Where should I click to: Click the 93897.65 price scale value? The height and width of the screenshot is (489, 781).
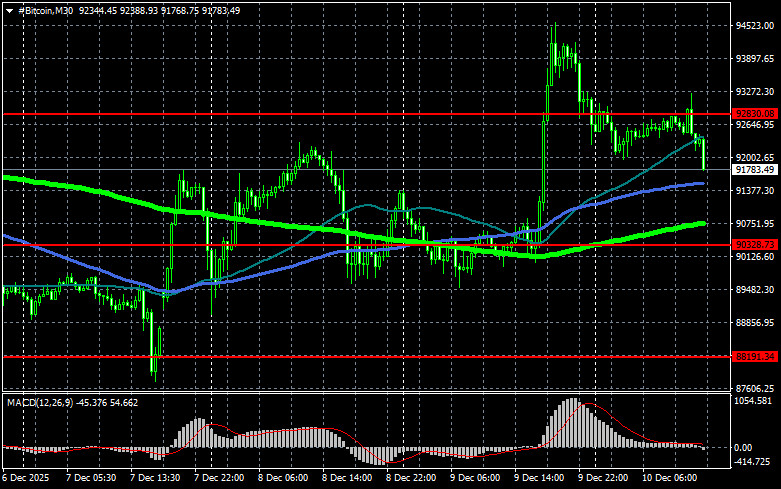pyautogui.click(x=755, y=59)
